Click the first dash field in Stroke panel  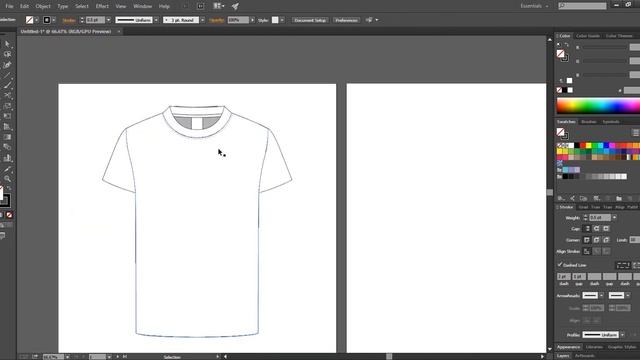tap(564, 276)
